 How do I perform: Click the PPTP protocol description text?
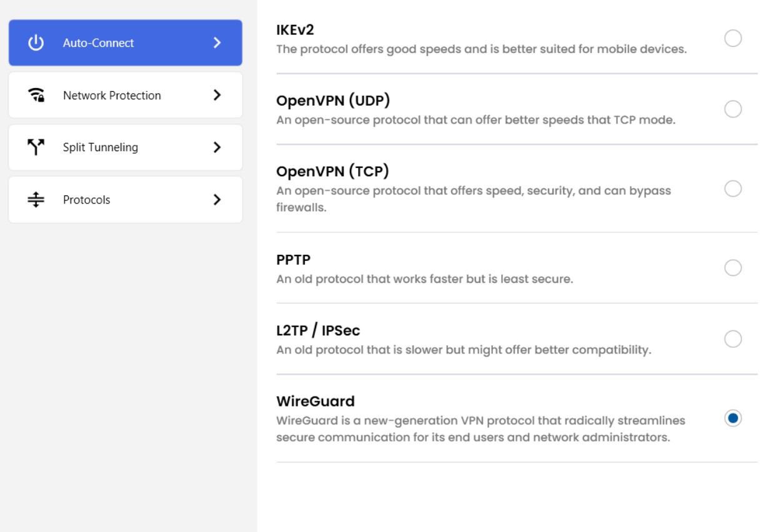pos(424,279)
